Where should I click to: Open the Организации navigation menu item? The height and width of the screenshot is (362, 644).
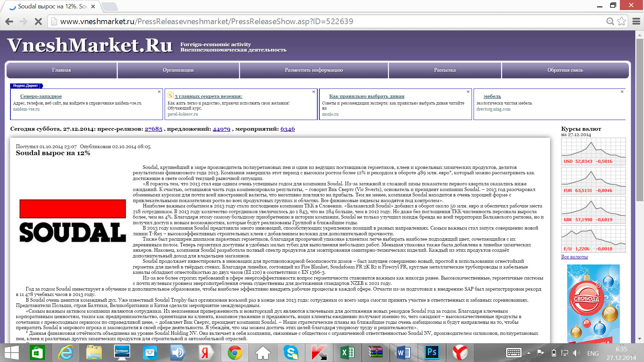pyautogui.click(x=178, y=70)
